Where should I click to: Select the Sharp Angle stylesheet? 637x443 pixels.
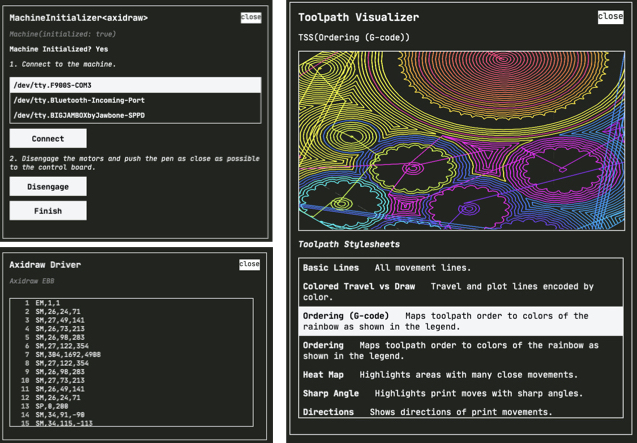pyautogui.click(x=461, y=393)
